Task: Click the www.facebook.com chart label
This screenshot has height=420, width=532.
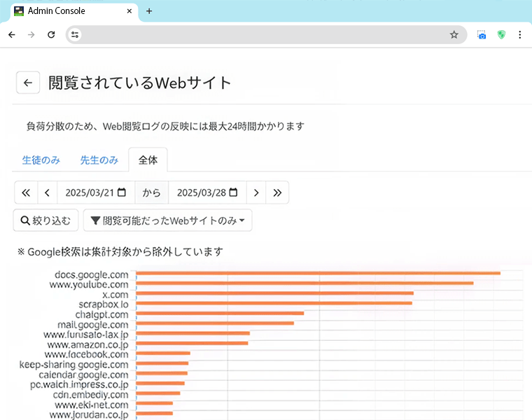Action: coord(87,355)
